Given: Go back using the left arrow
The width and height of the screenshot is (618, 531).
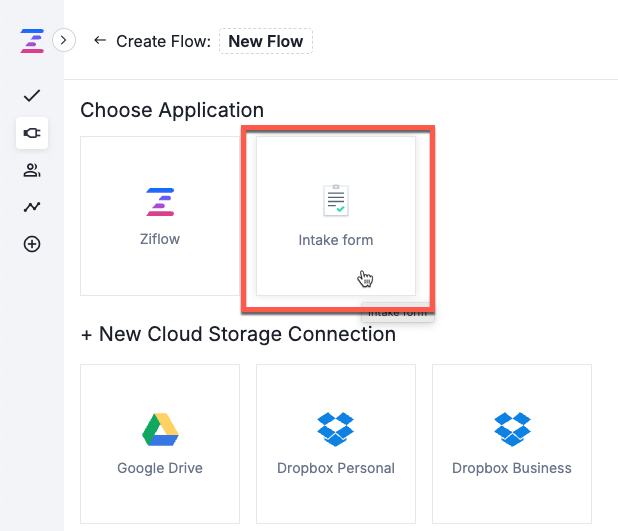Looking at the screenshot, I should click(100, 40).
